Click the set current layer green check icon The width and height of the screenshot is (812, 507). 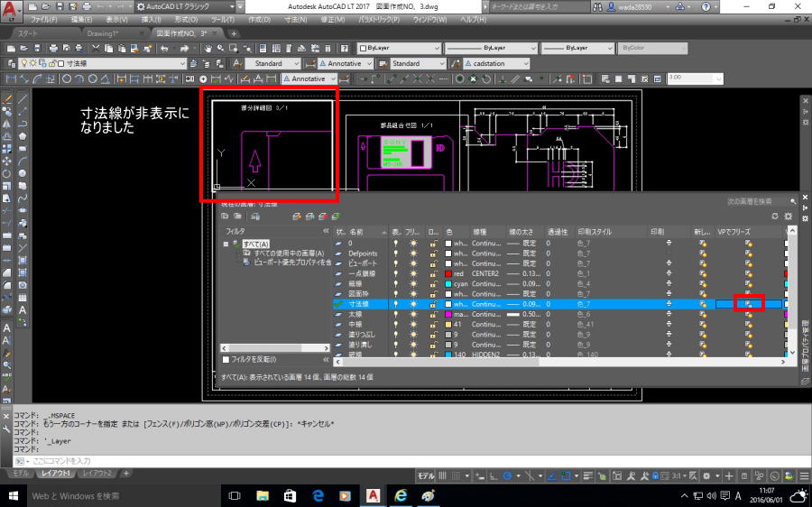(336, 216)
